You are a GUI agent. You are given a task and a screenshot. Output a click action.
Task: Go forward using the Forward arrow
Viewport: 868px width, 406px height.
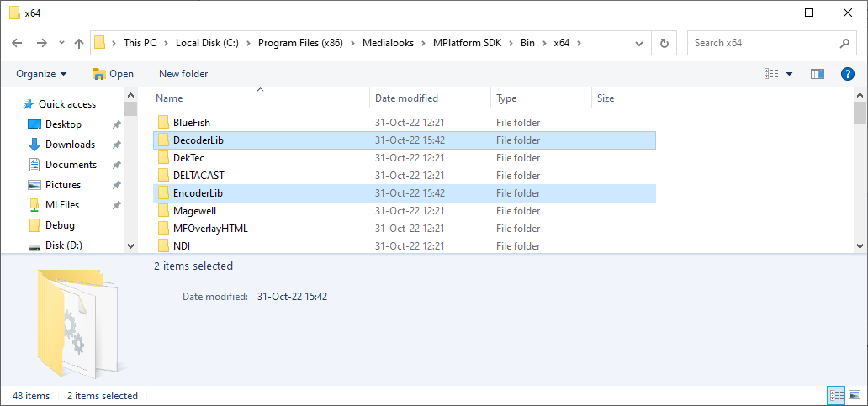pyautogui.click(x=41, y=43)
